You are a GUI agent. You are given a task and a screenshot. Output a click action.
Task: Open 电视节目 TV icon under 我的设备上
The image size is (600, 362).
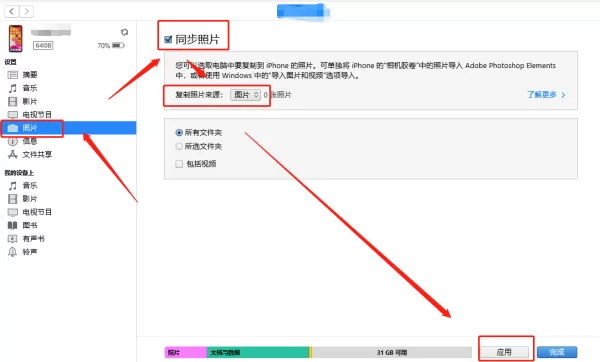click(13, 212)
